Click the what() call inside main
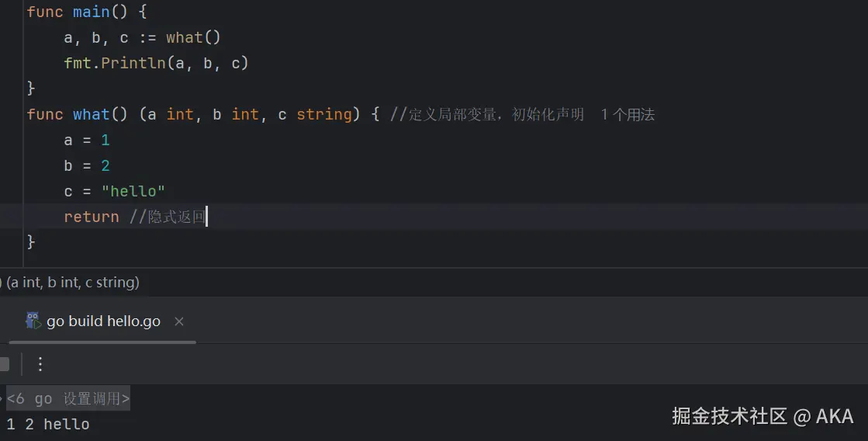This screenshot has height=441, width=868. (184, 38)
